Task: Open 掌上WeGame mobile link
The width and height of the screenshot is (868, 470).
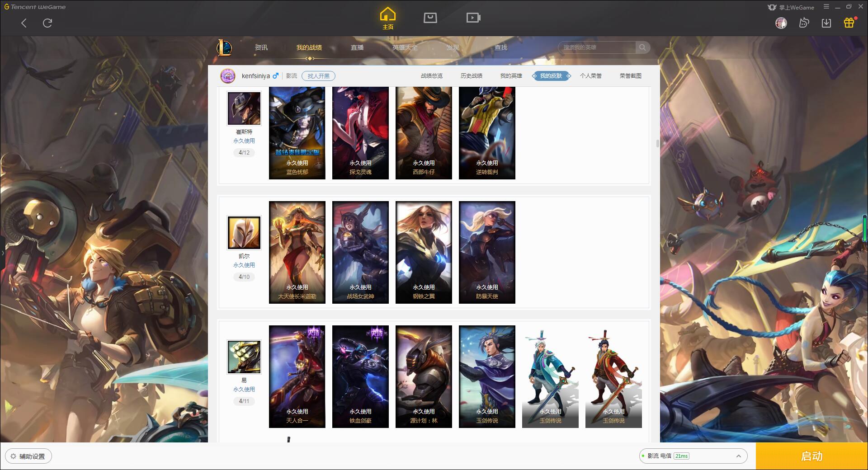Action: coord(791,7)
